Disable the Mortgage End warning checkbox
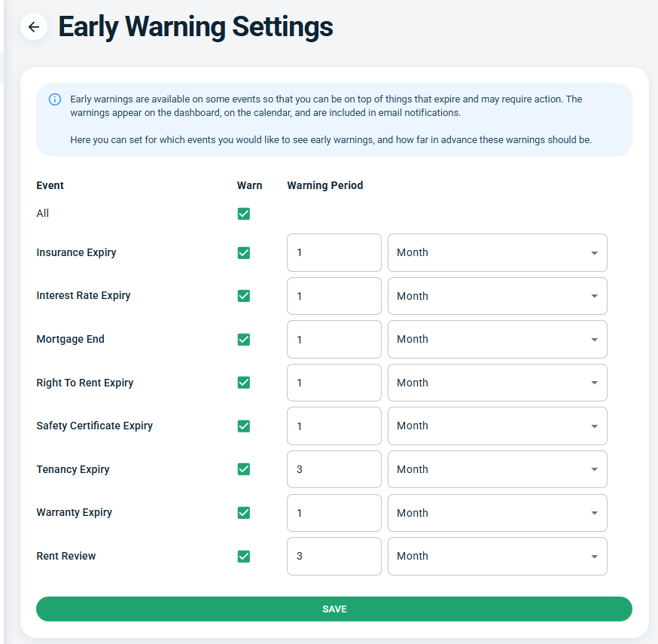 [244, 339]
